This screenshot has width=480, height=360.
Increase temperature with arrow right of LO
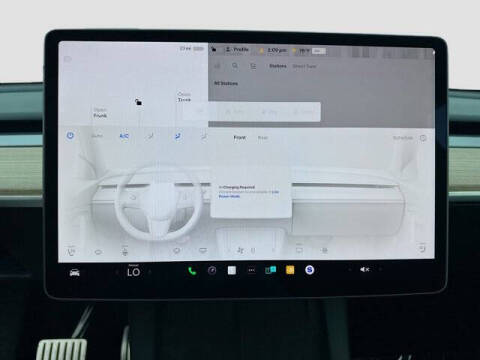[x=150, y=272]
